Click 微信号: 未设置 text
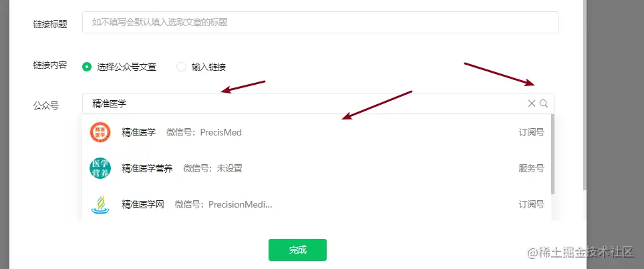The height and width of the screenshot is (269, 644). tap(212, 168)
